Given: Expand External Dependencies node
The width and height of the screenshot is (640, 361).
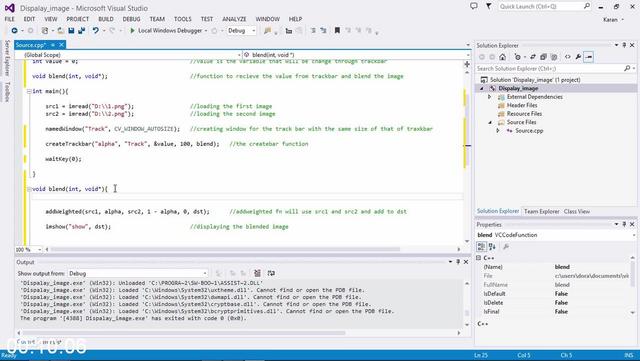Looking at the screenshot, I should [489, 97].
